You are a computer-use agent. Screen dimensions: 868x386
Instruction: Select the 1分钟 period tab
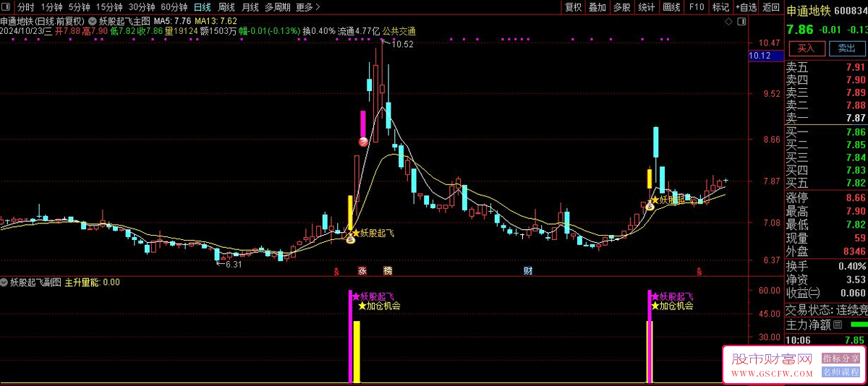coord(52,7)
